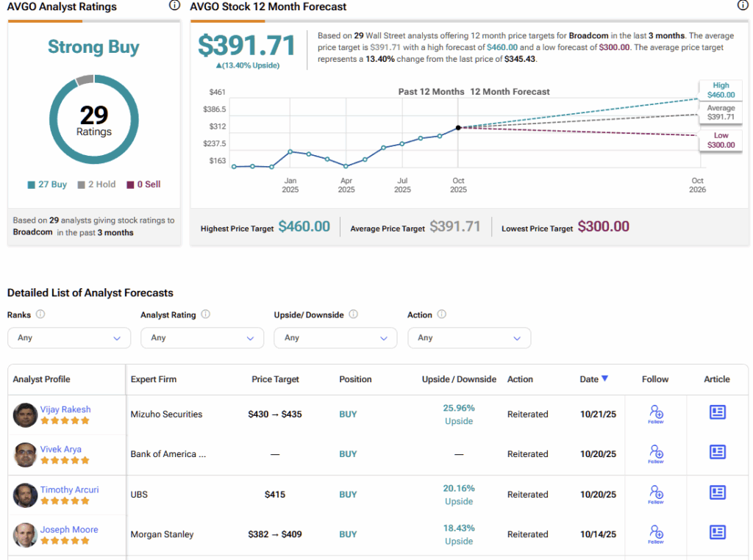
Task: Open Vijay Rakesh analyst profile link
Action: [x=65, y=409]
